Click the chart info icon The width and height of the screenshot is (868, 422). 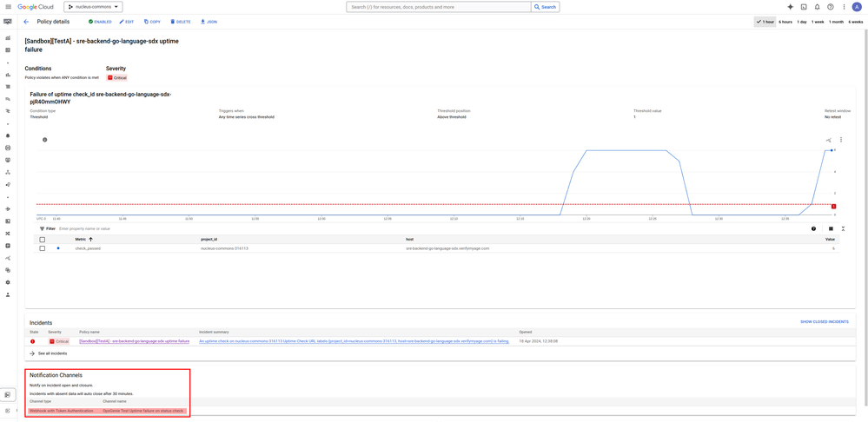coord(45,140)
